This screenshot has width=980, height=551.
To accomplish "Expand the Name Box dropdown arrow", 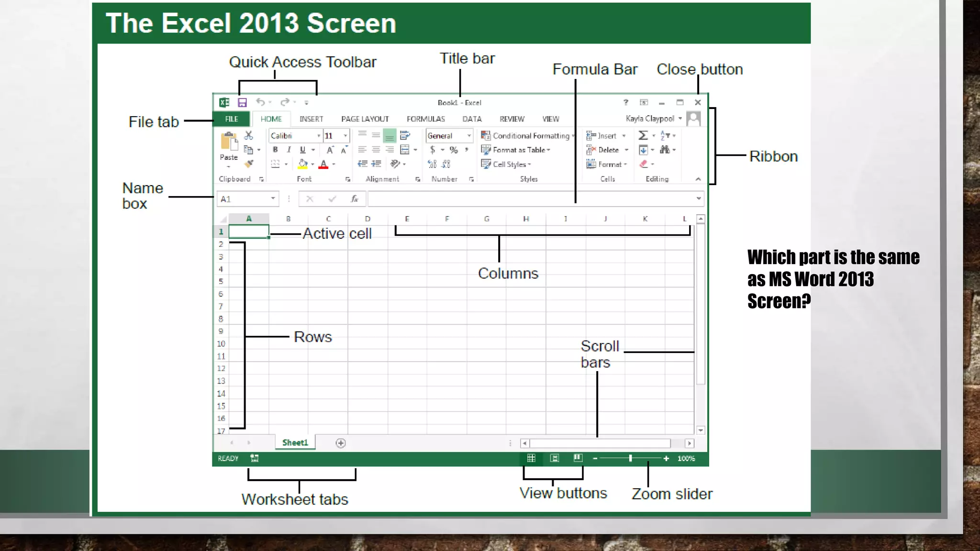I will [x=273, y=198].
